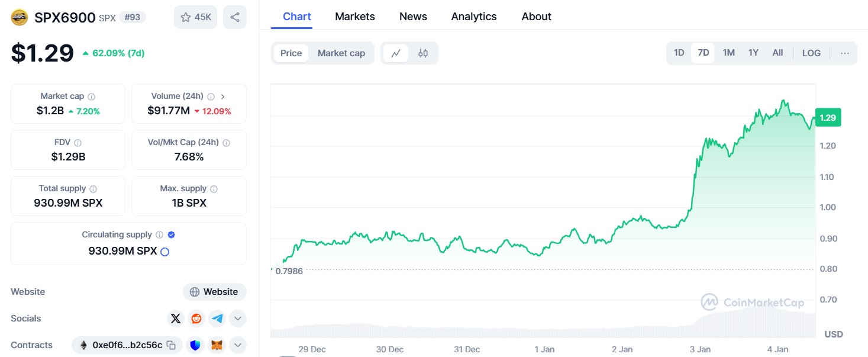
Task: Set chart range to 1Y
Action: (x=753, y=53)
